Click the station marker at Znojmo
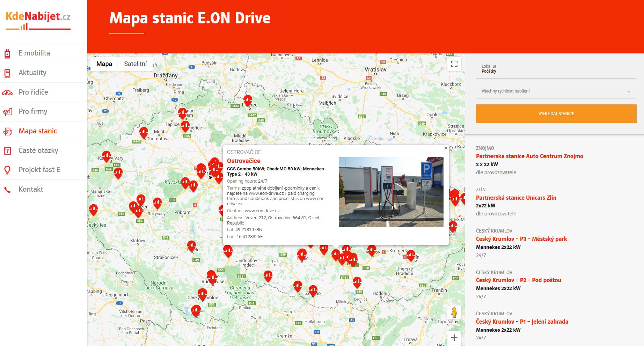Viewport: 644px width, 346px height. tap(313, 291)
